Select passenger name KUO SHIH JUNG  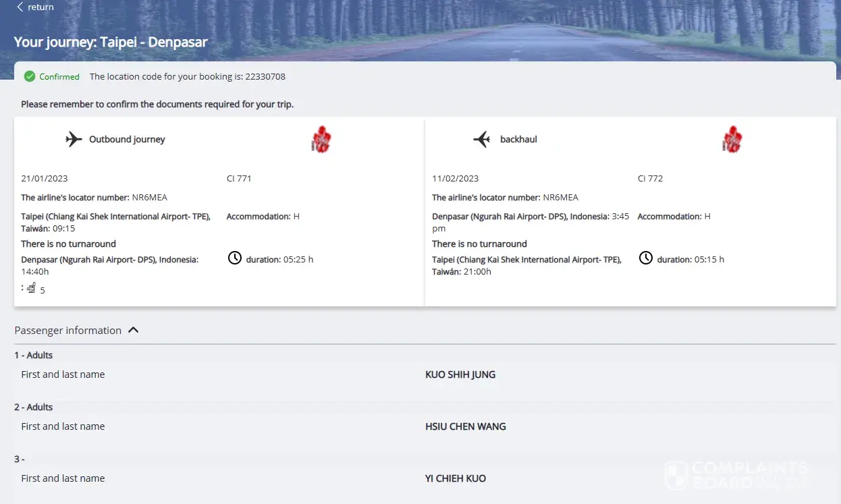point(460,374)
